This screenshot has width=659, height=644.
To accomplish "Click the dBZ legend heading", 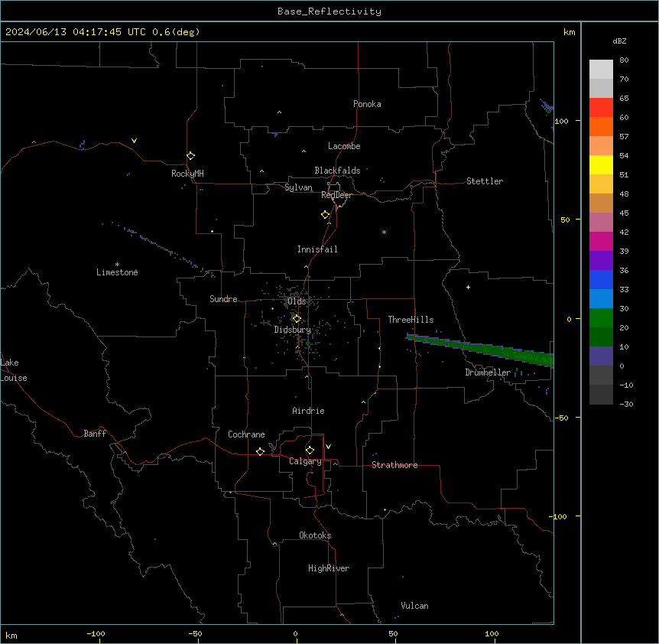I will (x=619, y=41).
